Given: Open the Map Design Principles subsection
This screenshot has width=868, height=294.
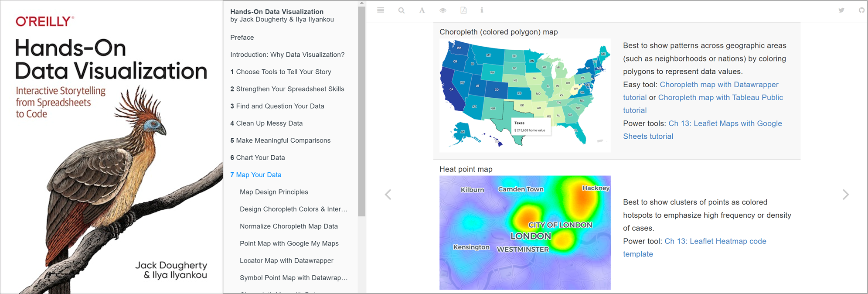Looking at the screenshot, I should 274,192.
